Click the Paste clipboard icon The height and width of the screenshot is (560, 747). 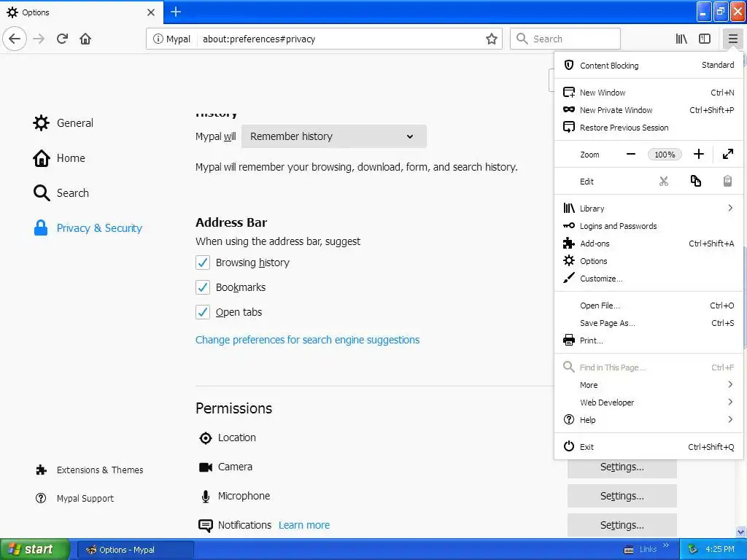(727, 182)
